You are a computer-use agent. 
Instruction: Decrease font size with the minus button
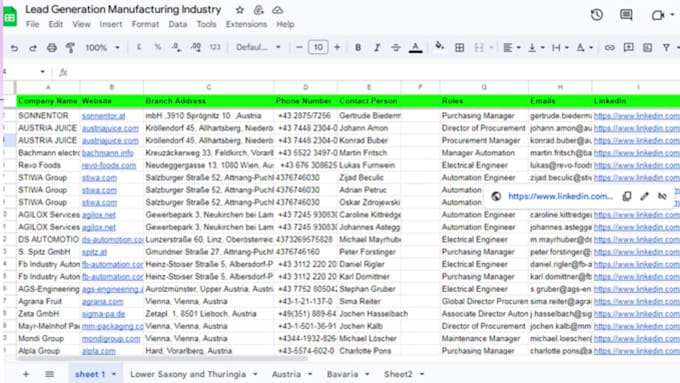299,47
